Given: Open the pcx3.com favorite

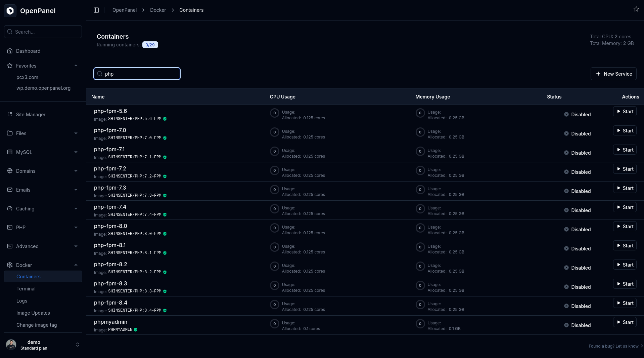Looking at the screenshot, I should (27, 77).
